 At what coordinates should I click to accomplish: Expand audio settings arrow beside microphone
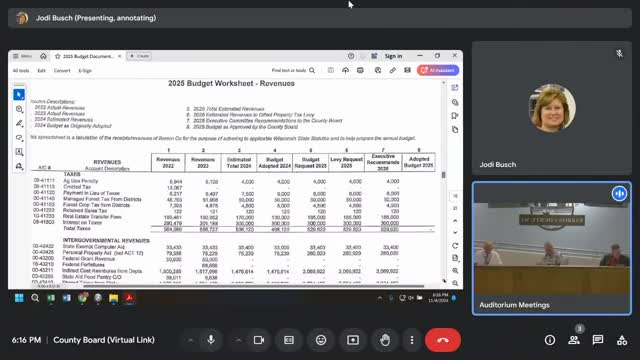coord(190,340)
